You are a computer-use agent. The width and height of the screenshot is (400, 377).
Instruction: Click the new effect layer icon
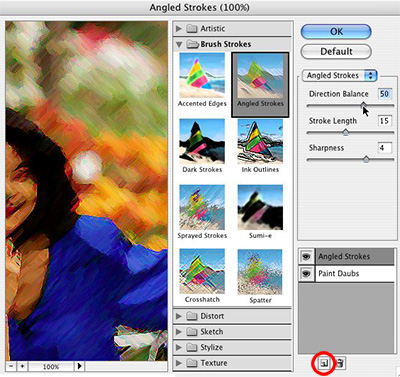click(x=323, y=363)
